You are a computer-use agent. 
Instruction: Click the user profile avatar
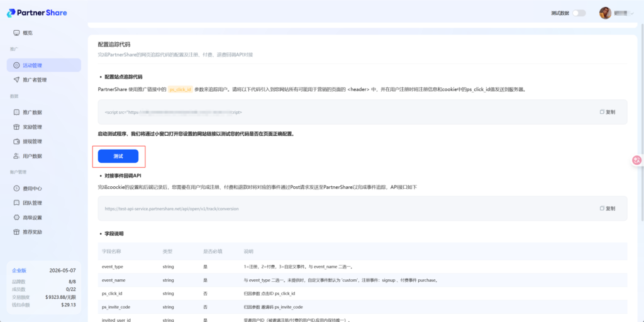pyautogui.click(x=605, y=13)
